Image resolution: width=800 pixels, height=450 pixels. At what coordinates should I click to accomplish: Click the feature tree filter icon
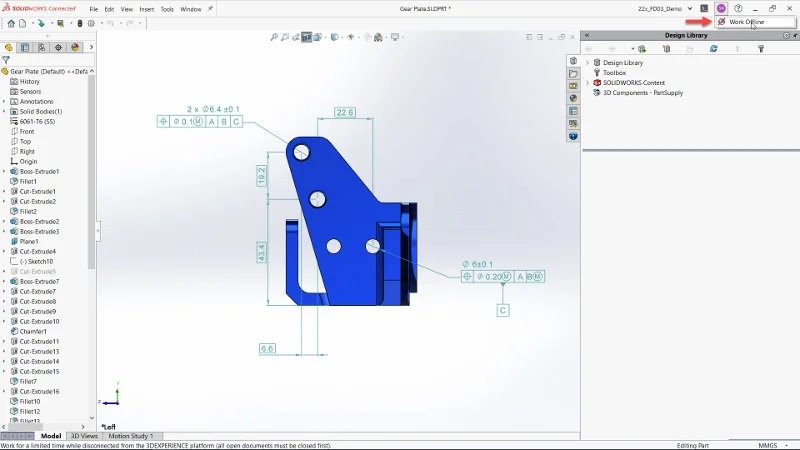(6, 60)
